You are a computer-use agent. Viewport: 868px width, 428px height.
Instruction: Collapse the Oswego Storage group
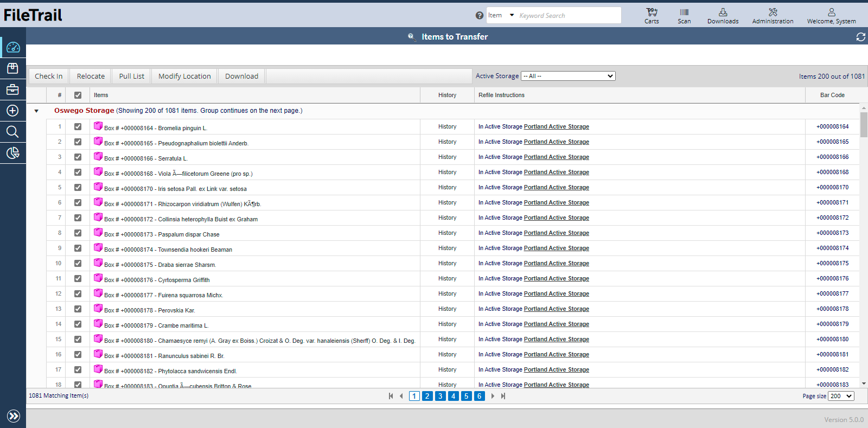pyautogui.click(x=36, y=111)
